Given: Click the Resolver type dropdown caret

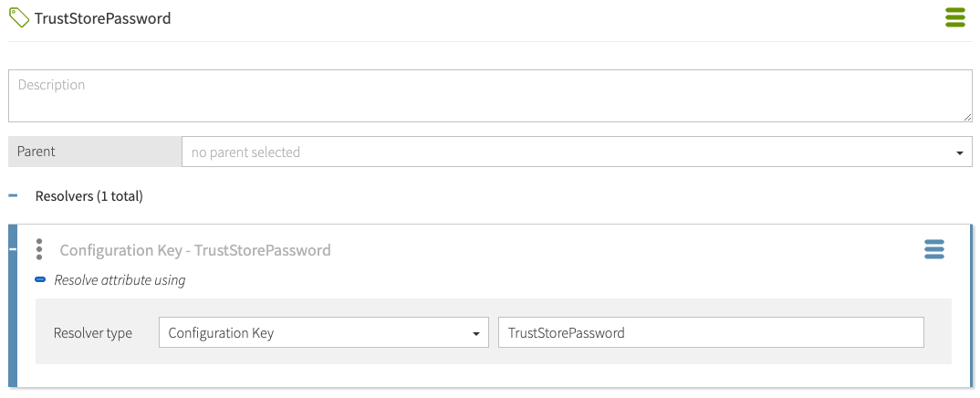Looking at the screenshot, I should pyautogui.click(x=476, y=334).
